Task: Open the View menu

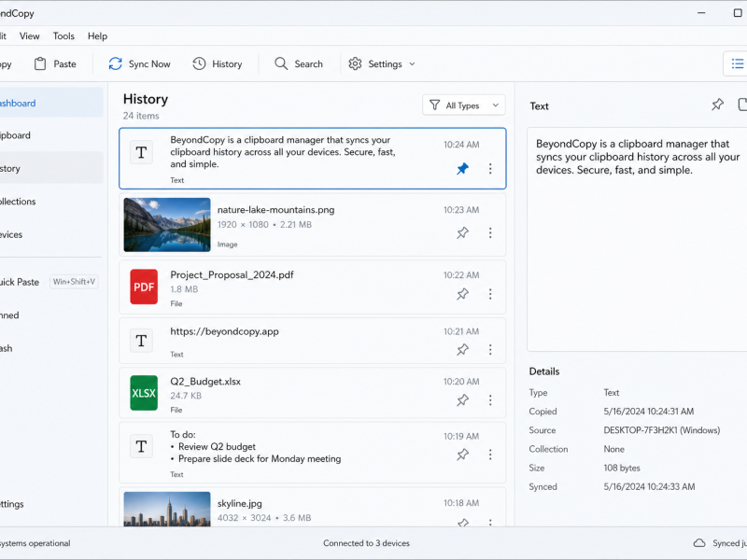Action: point(30,36)
